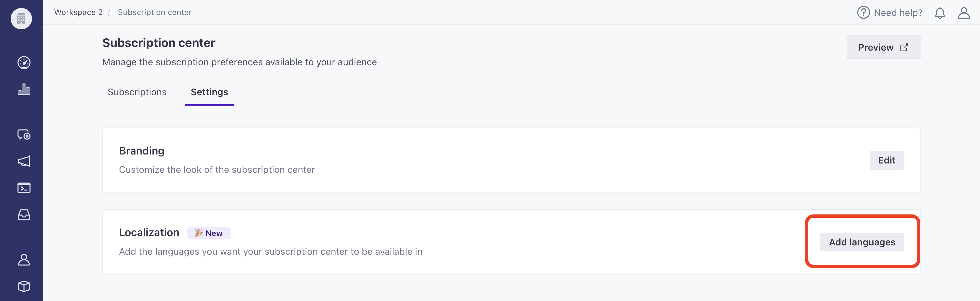Open the dashboard gauge icon
The height and width of the screenshot is (301, 980).
(24, 62)
